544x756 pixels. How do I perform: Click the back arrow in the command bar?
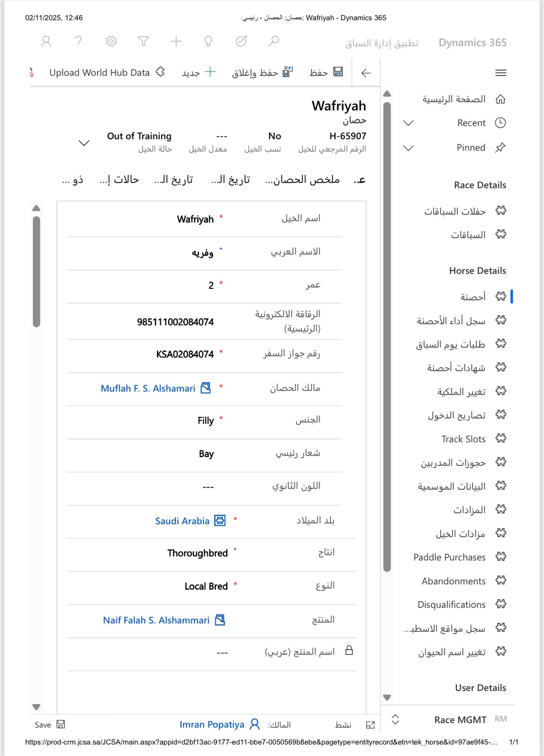pos(366,73)
